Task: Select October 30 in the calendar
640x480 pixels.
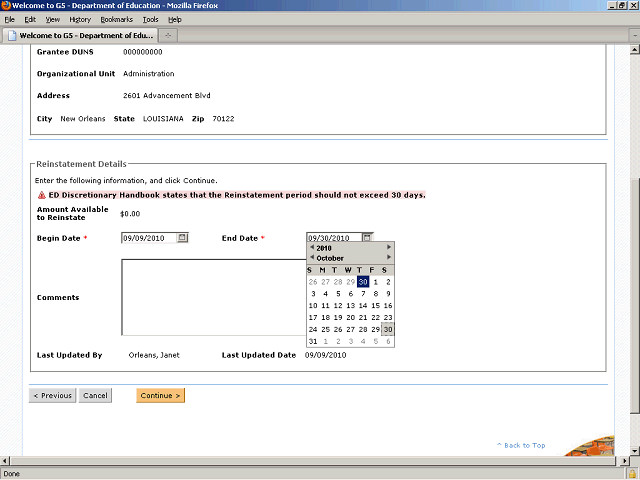Action: pos(388,329)
